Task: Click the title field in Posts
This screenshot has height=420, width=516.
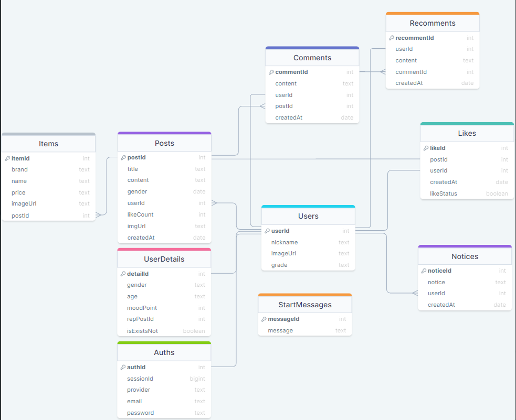Action: (164, 169)
